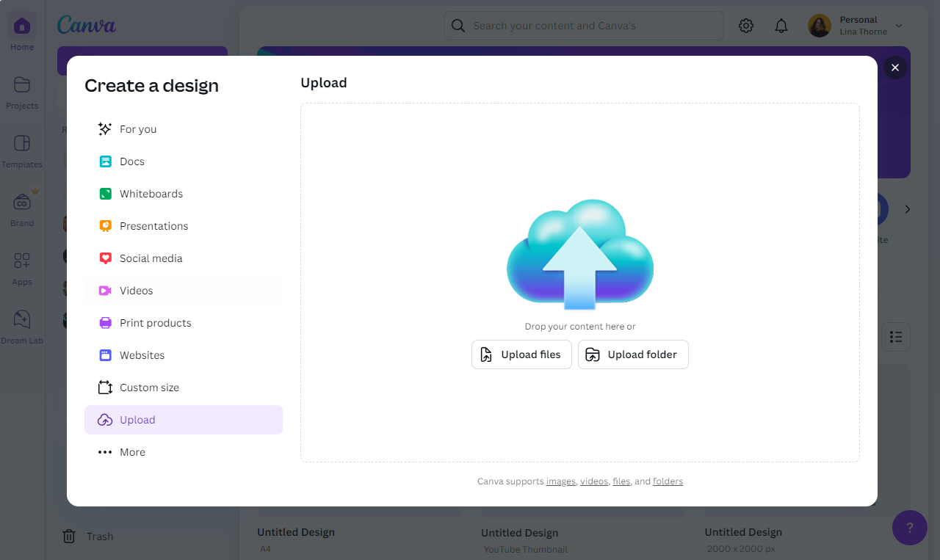Screen dimensions: 940x560
Task: Select Social media category
Action: click(183, 258)
